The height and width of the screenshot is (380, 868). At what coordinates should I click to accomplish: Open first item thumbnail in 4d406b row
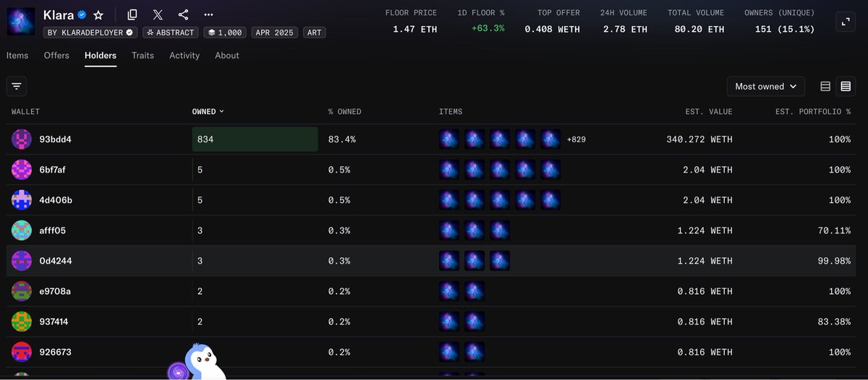click(449, 200)
